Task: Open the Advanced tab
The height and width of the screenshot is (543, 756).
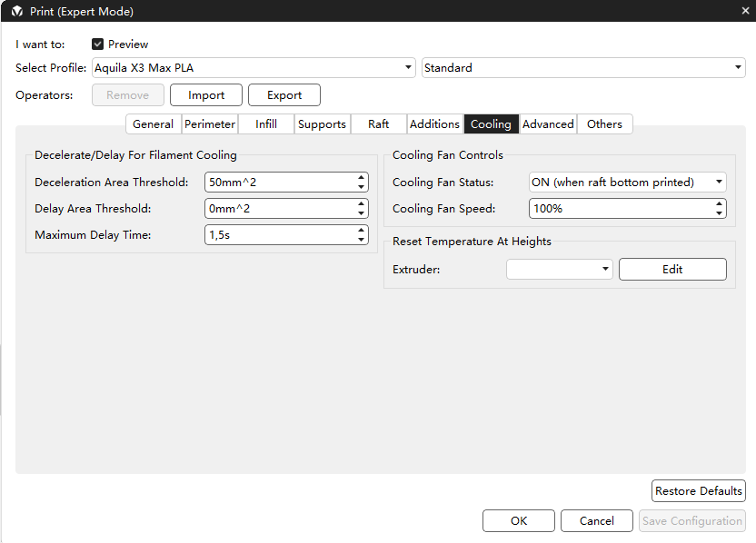Action: click(548, 124)
